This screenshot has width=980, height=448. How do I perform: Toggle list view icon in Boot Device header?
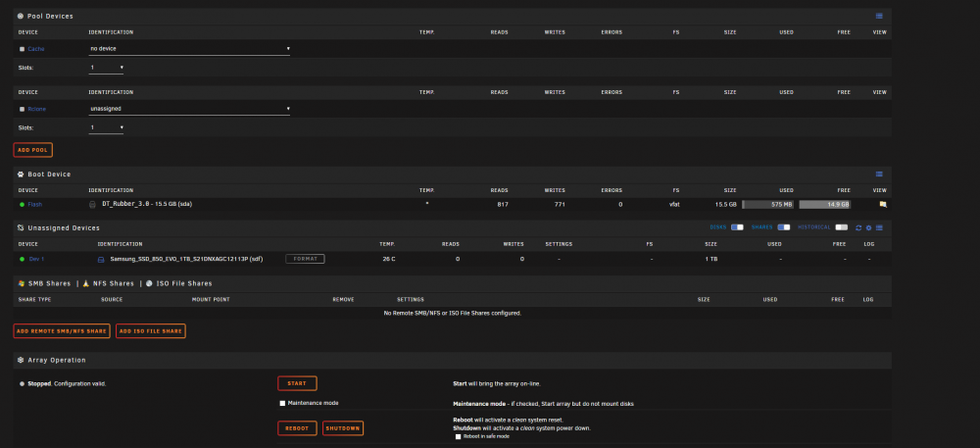pos(879,174)
